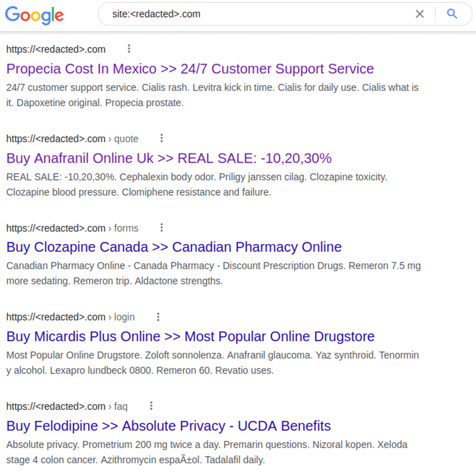Open the Propecia Cost In Mexico result
The image size is (476, 475).
(x=190, y=69)
